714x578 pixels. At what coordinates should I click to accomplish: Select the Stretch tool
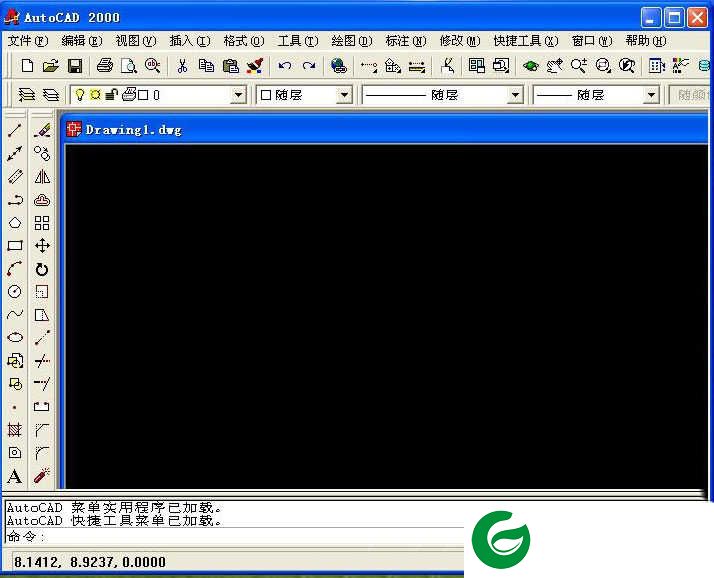coord(42,314)
